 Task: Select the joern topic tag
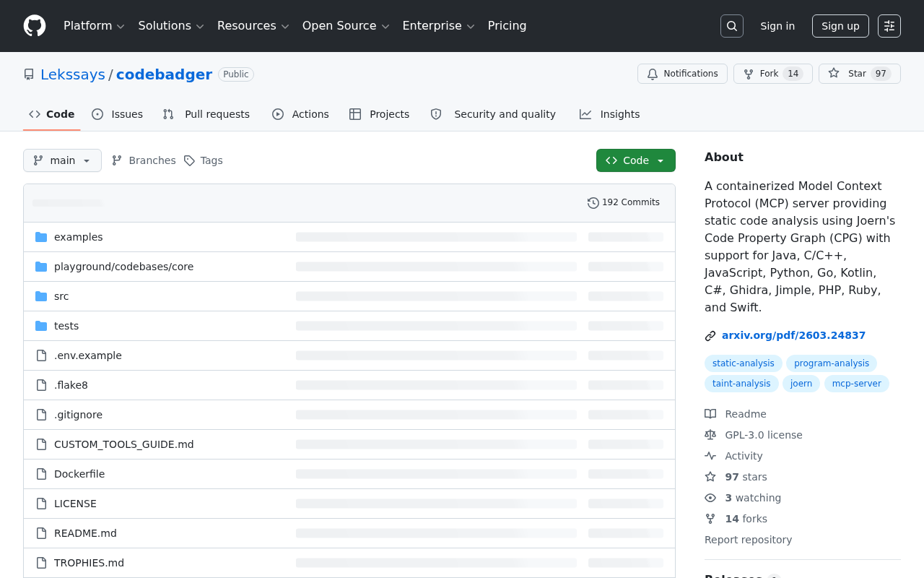click(x=801, y=384)
